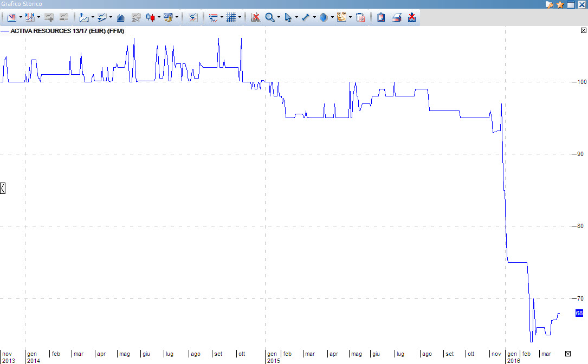This screenshot has width=588, height=364.
Task: Expand the gold coins dropdown arrow
Action: click(x=177, y=17)
